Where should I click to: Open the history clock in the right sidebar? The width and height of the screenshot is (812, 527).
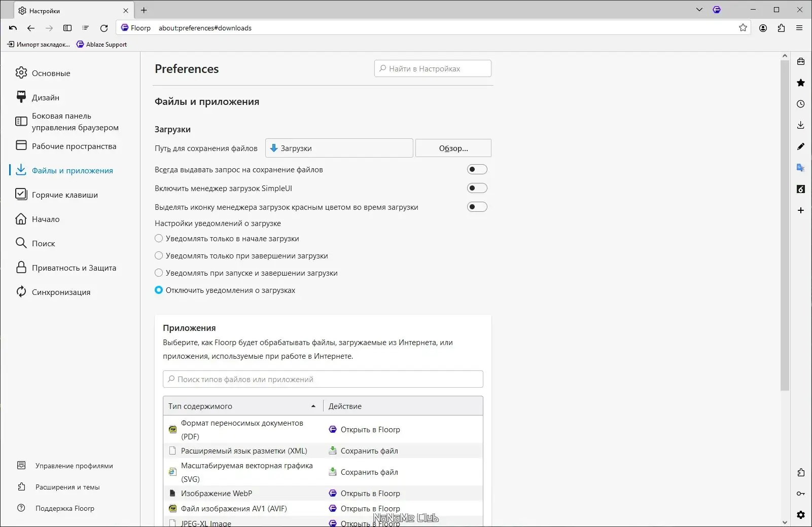coord(801,104)
